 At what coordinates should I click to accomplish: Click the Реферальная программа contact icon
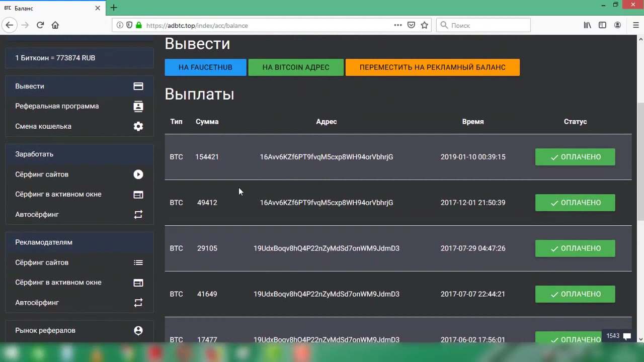point(138,106)
